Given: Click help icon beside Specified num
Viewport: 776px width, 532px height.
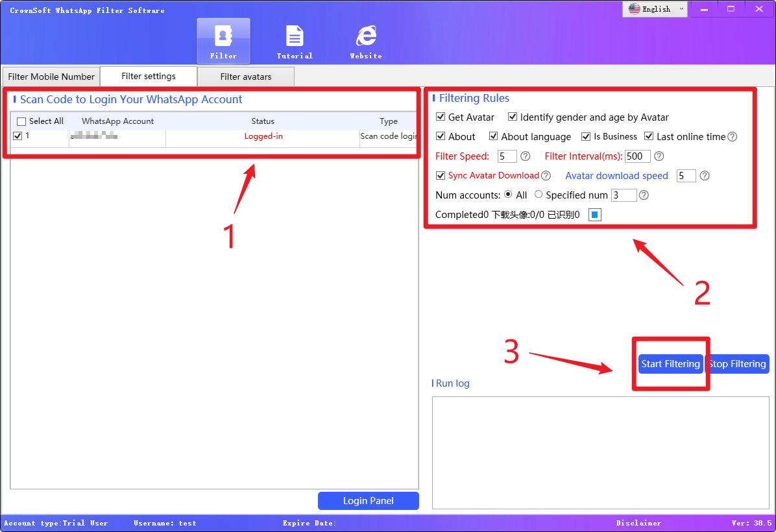Looking at the screenshot, I should (x=644, y=195).
